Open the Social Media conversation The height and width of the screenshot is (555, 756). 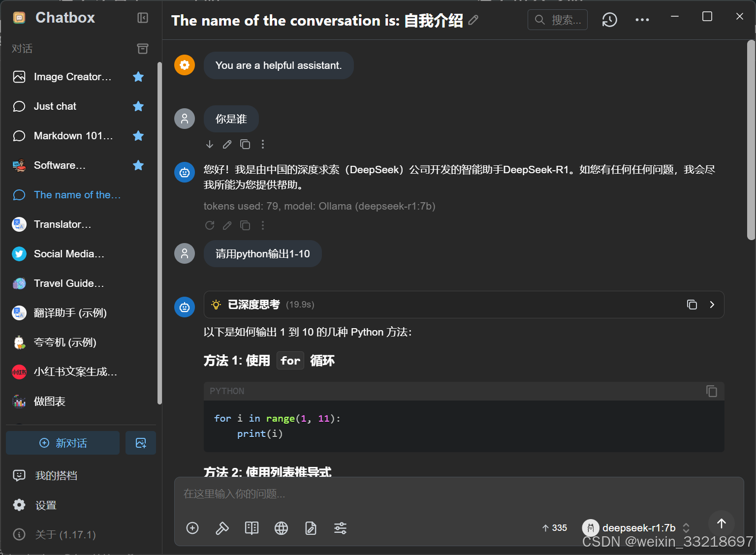(x=79, y=254)
